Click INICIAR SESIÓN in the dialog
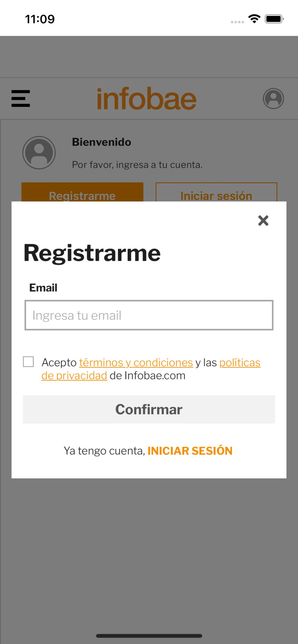298x644 pixels. [190, 451]
